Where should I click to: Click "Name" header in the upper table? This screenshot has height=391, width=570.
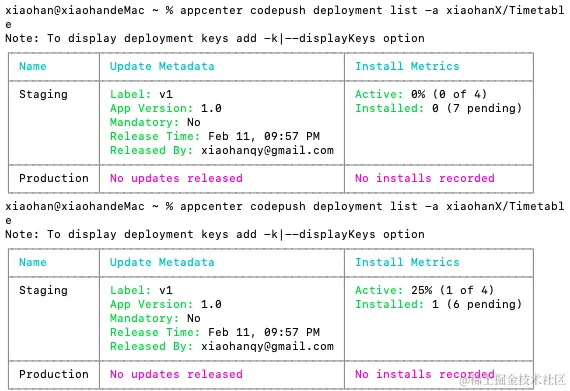click(x=33, y=66)
